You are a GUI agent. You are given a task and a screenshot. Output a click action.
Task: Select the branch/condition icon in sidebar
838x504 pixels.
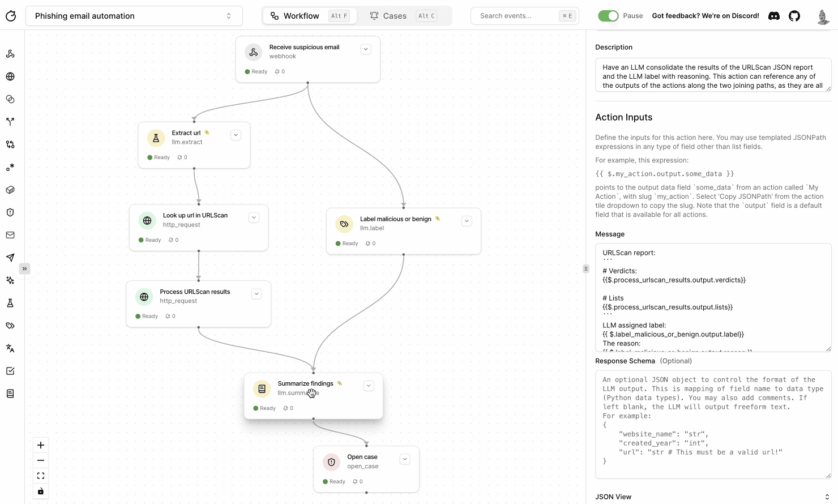click(10, 122)
